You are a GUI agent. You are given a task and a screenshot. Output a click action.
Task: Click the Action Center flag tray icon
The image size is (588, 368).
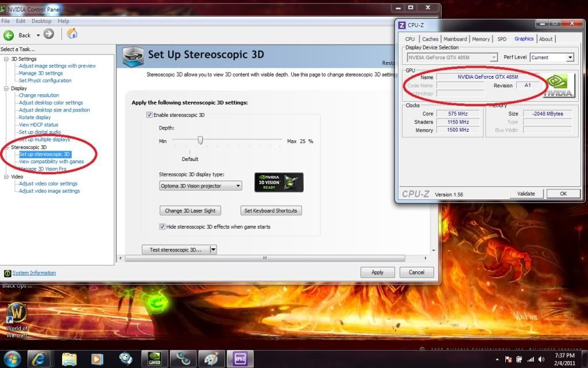click(509, 359)
